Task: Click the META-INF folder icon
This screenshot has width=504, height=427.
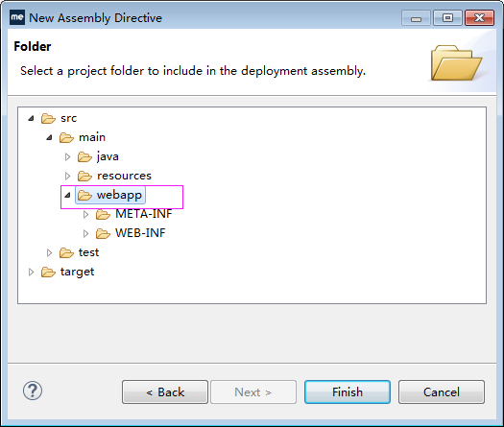Action: [103, 214]
